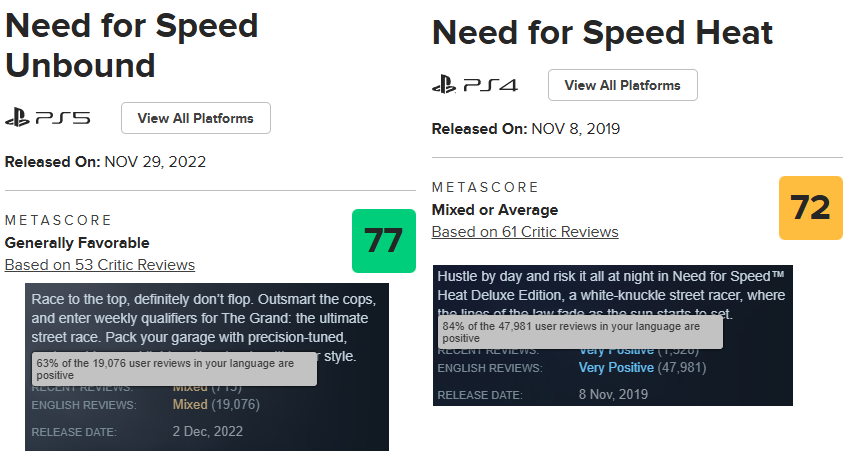Click Unbound's Mixed recent reviews summary
This screenshot has height=475, width=861.
190,387
